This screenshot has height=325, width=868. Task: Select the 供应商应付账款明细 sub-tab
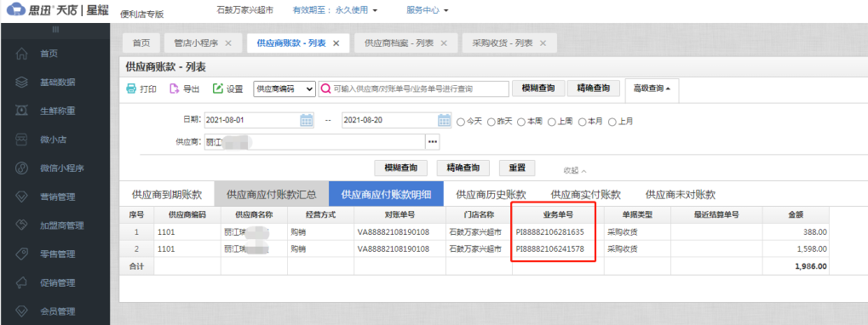[x=387, y=194]
